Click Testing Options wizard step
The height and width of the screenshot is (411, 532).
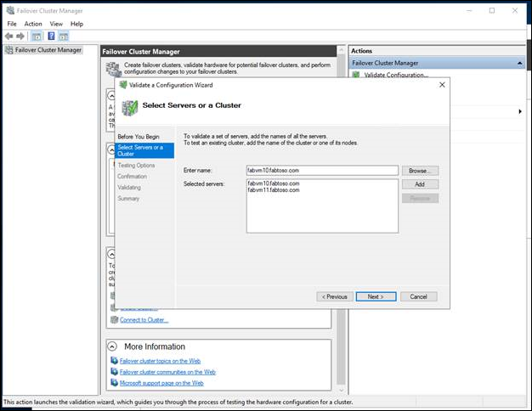pos(136,165)
